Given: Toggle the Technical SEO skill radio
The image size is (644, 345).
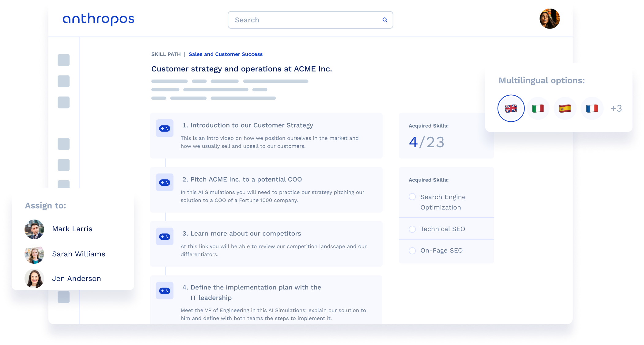Looking at the screenshot, I should point(412,229).
